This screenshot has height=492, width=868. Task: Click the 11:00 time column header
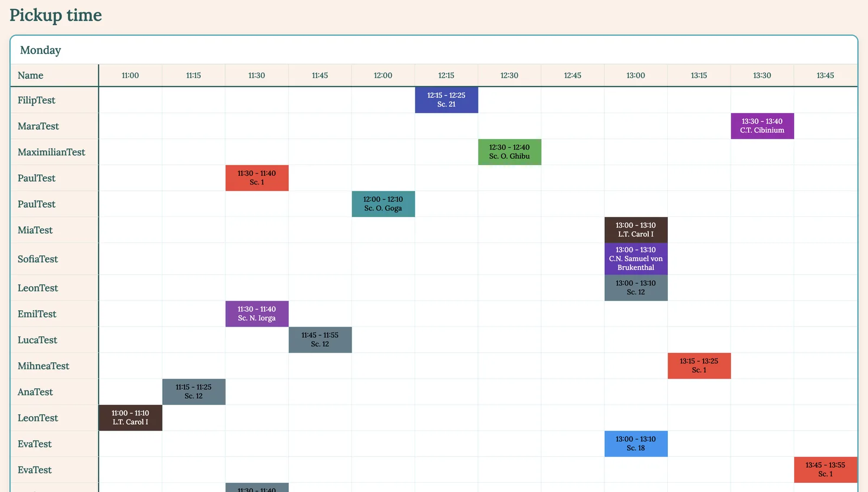(130, 75)
